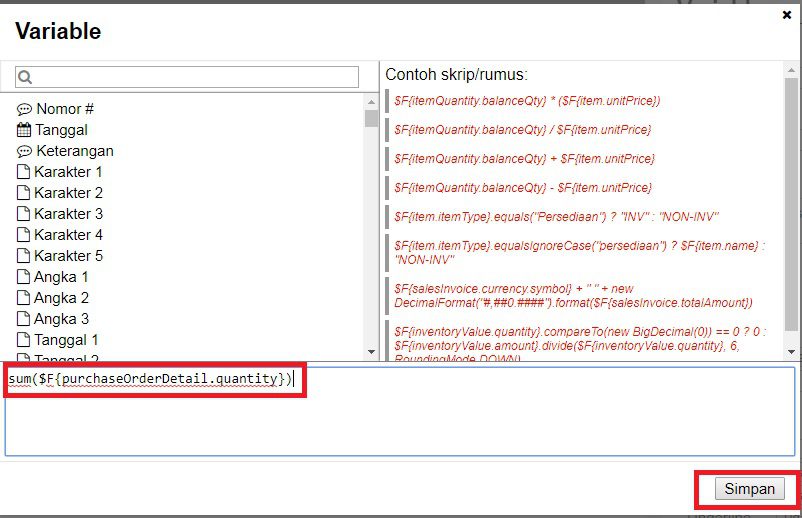Screen dimensions: 802x518
Task: Click the speech bubble icon beside Nomor #
Action: point(24,109)
